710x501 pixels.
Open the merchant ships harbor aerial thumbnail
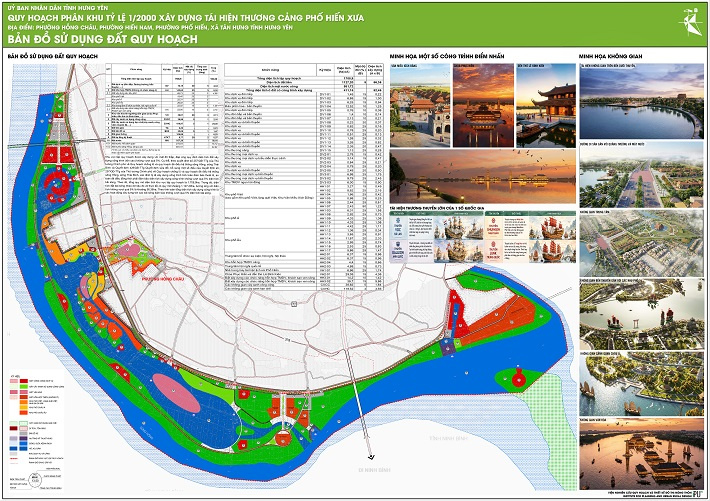[642, 314]
